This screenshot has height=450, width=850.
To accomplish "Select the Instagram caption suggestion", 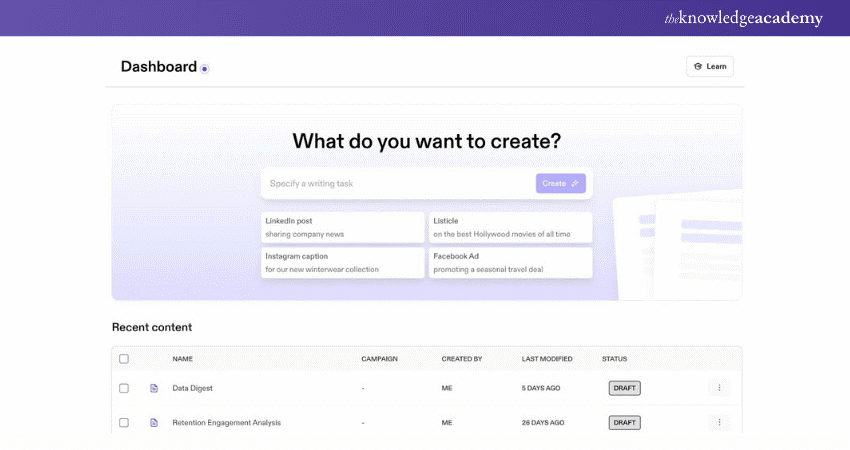I will (342, 263).
